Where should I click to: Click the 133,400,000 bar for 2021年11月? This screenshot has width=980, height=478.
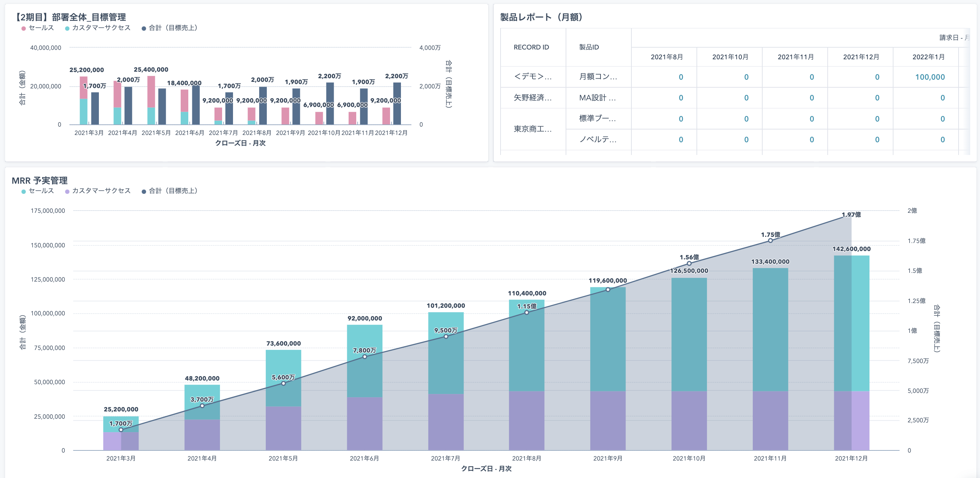pos(770,359)
